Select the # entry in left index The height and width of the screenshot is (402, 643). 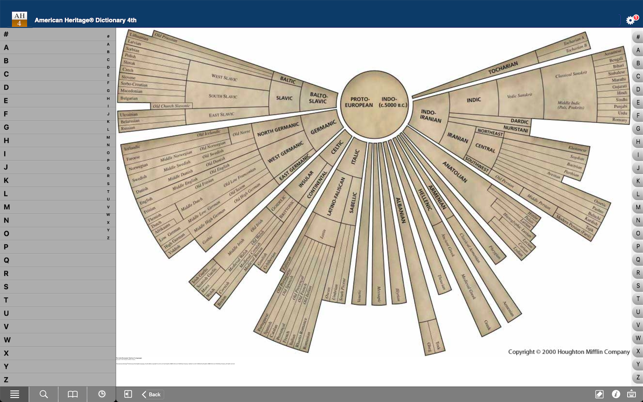6,34
